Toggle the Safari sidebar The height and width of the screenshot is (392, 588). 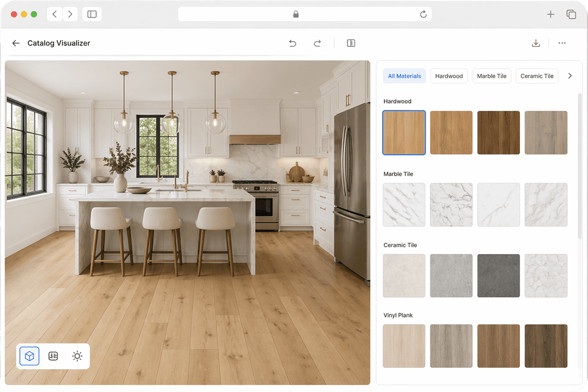[92, 14]
